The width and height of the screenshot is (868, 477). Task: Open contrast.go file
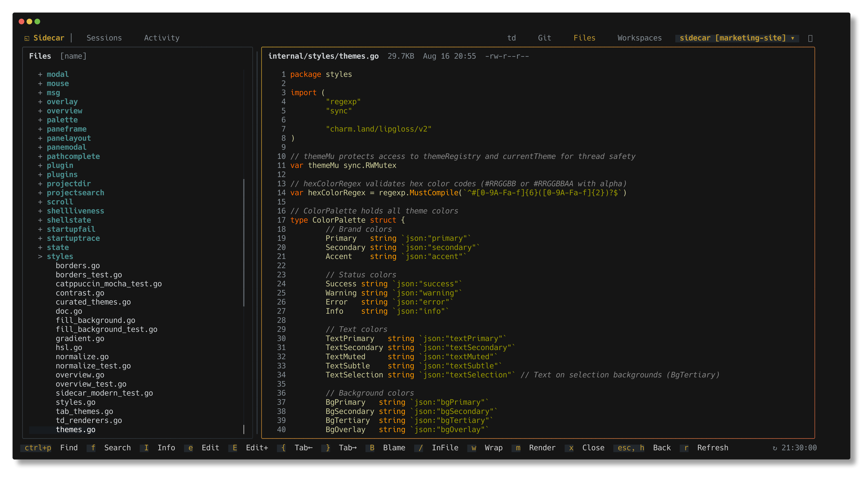point(80,293)
